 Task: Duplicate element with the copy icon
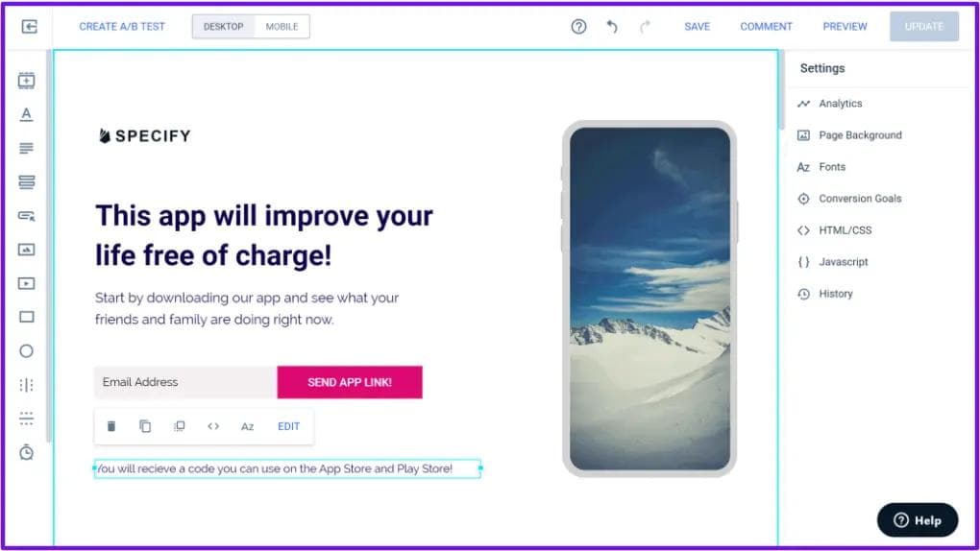(x=145, y=426)
